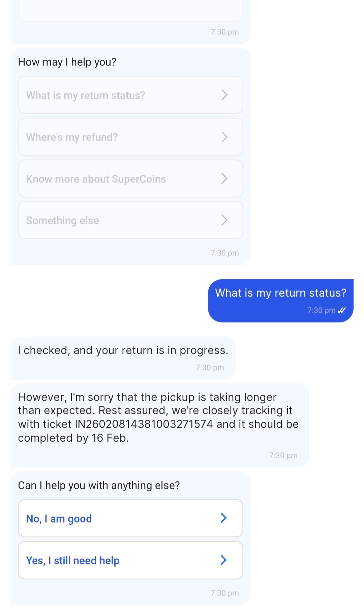Open "Know more about SuperCoins" option text
This screenshot has height=614, width=364.
[96, 179]
